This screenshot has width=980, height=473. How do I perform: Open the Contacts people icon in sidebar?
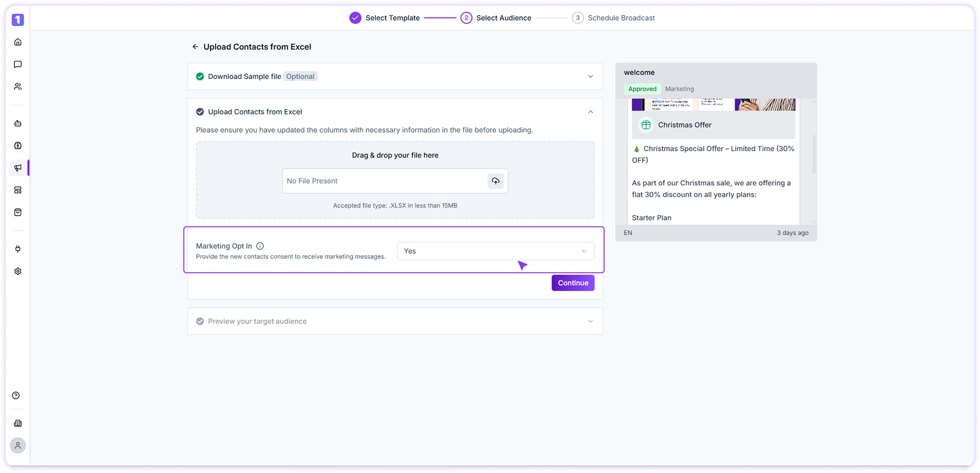tap(18, 86)
